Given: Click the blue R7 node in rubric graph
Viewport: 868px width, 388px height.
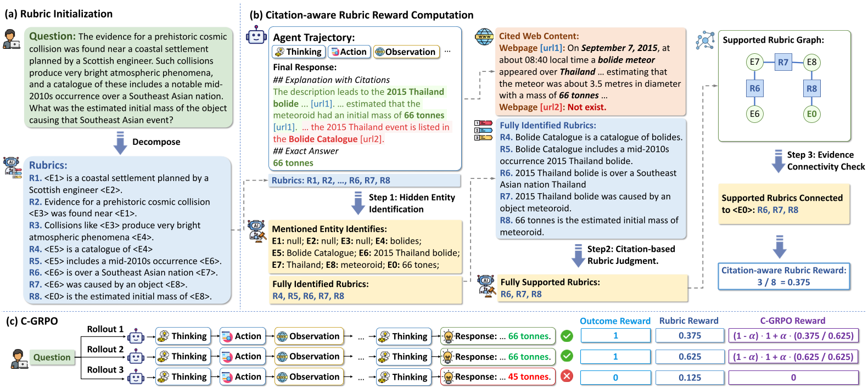Looking at the screenshot, I should click(783, 62).
